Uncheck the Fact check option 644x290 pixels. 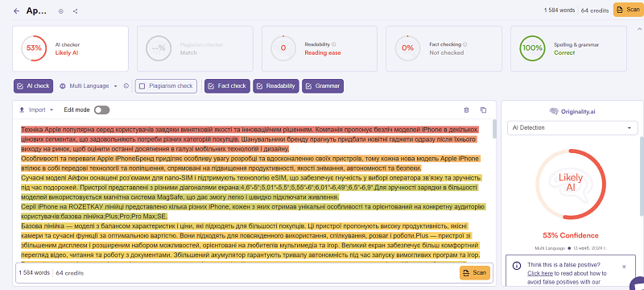(227, 86)
